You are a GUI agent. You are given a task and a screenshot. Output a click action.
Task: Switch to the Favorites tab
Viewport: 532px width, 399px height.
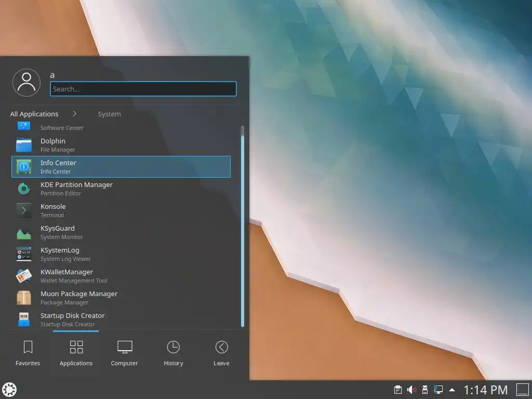pyautogui.click(x=28, y=353)
